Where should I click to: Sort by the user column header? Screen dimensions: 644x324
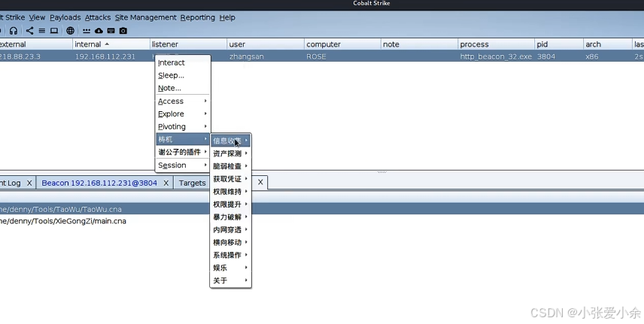tap(266, 44)
